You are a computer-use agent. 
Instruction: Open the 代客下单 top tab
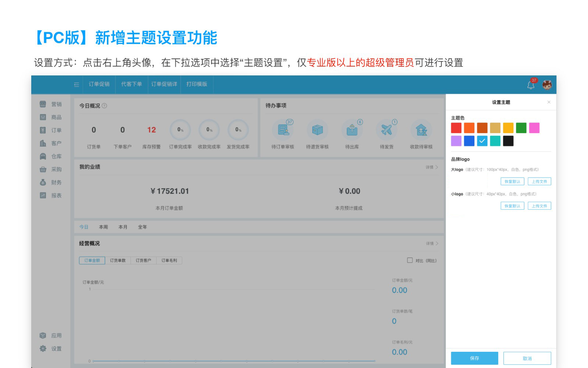click(x=132, y=84)
